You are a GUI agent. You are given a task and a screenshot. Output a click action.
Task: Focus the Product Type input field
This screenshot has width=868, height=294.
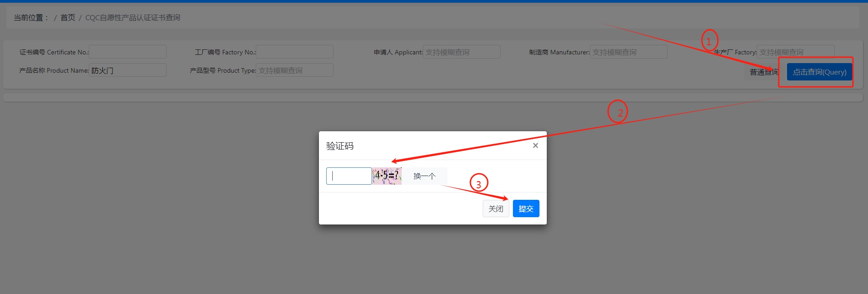[x=295, y=70]
